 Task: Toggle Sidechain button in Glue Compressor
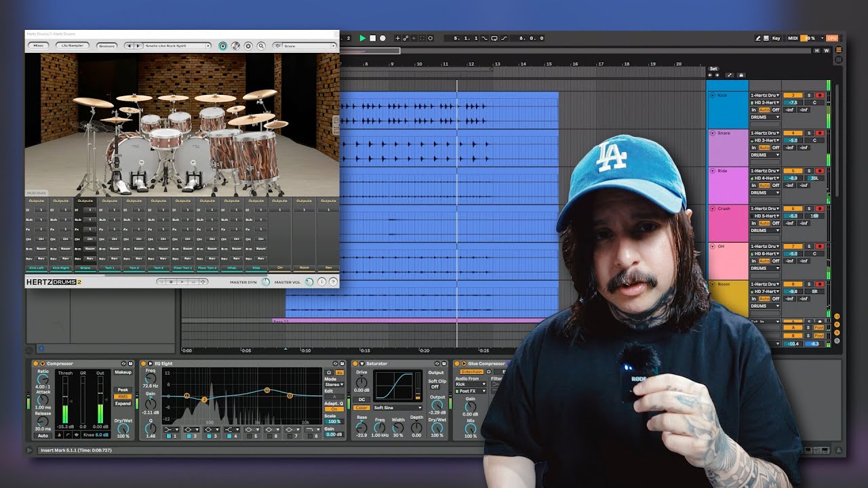pyautogui.click(x=471, y=372)
